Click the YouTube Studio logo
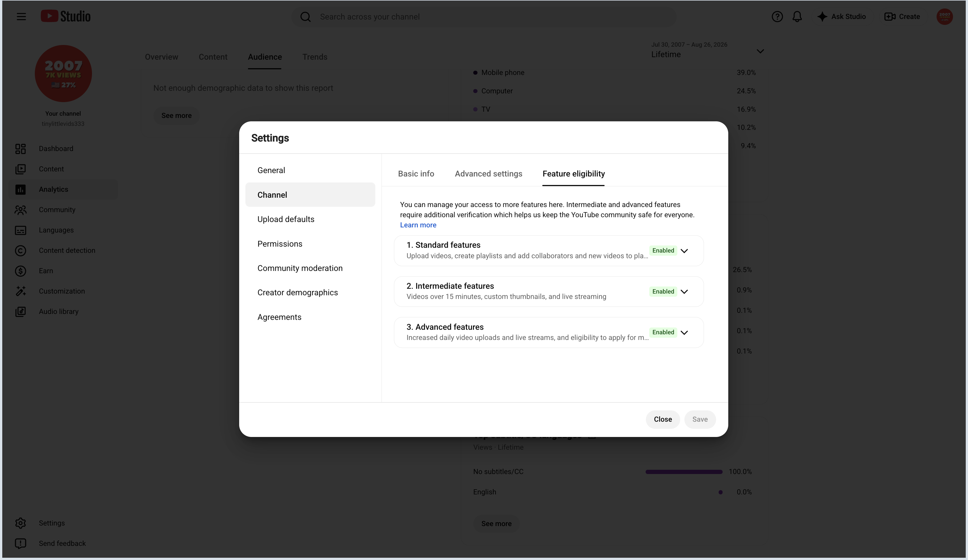This screenshot has height=560, width=968. point(66,16)
